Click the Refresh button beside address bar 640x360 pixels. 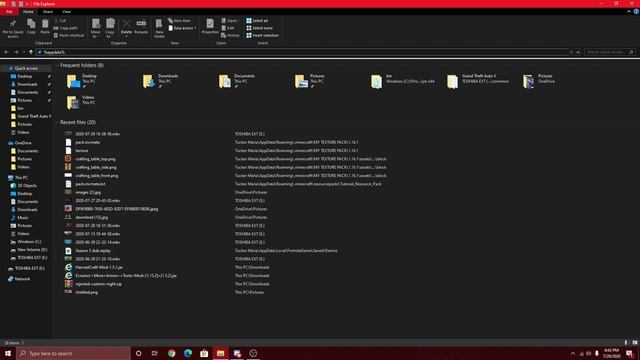click(578, 52)
